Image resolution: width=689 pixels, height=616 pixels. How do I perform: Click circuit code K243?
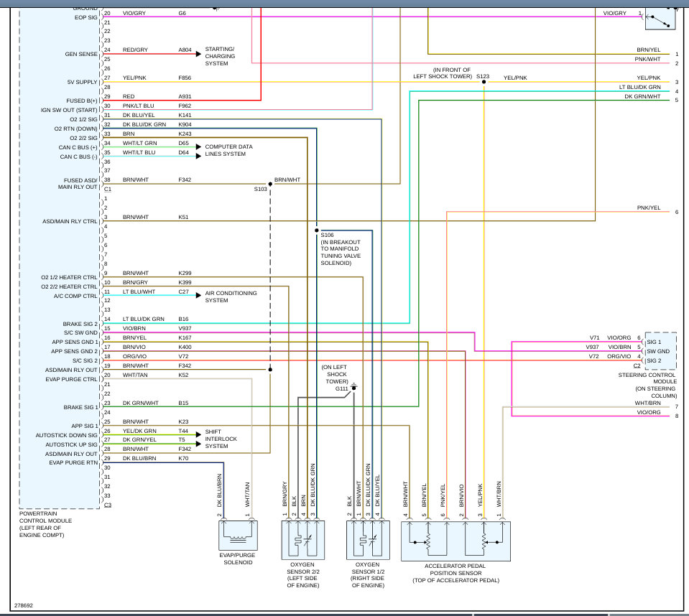[x=185, y=134]
